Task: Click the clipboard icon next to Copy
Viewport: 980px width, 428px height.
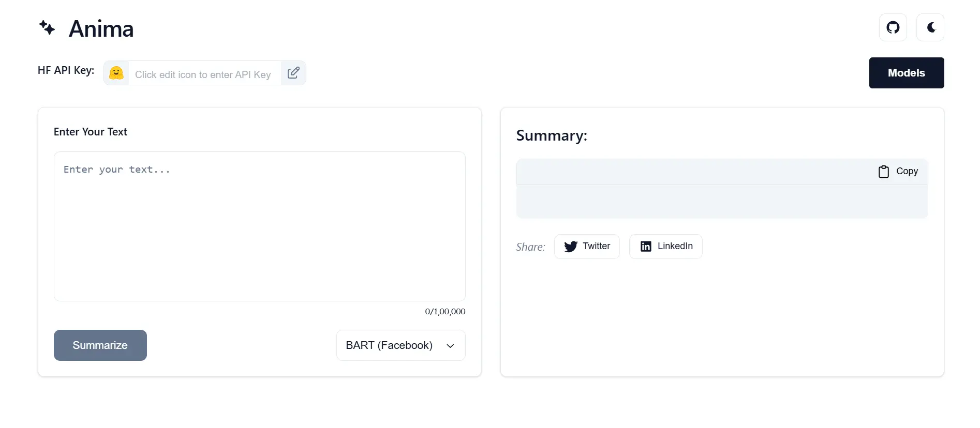Action: click(884, 171)
